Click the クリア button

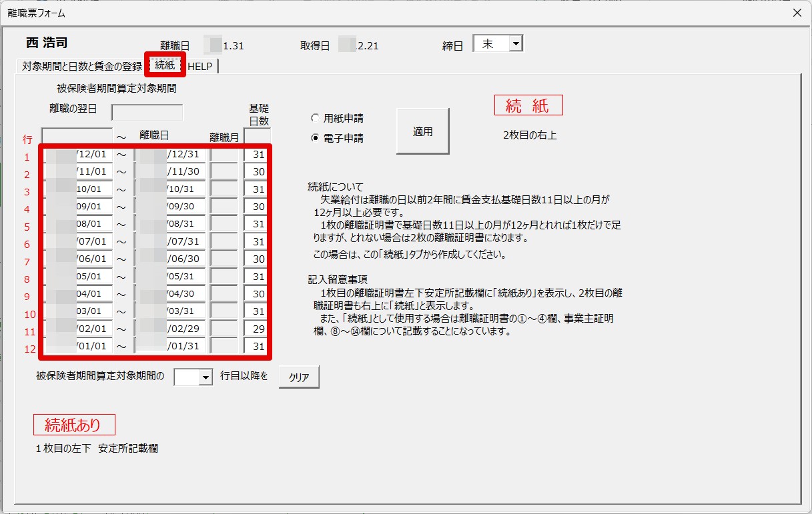299,377
